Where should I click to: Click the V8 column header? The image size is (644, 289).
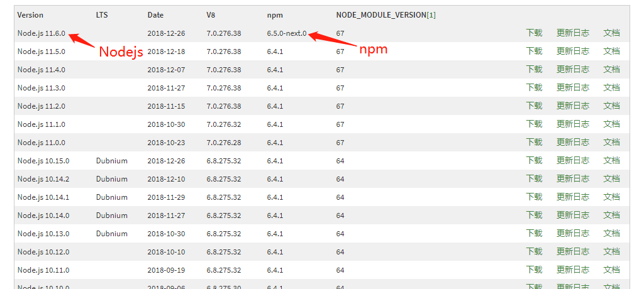click(211, 15)
